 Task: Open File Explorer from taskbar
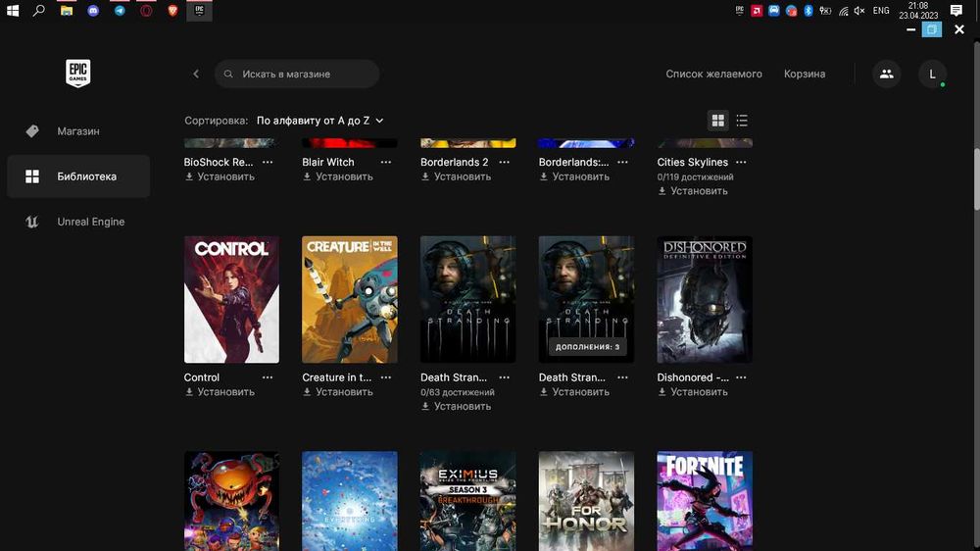(x=67, y=10)
